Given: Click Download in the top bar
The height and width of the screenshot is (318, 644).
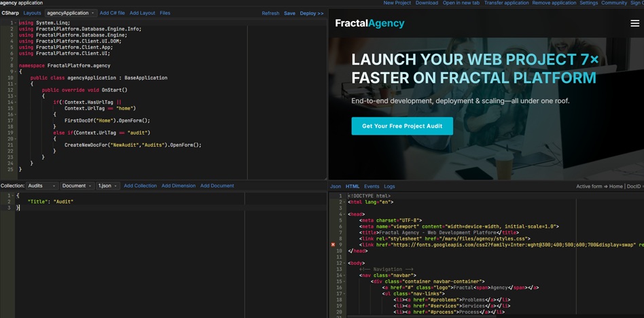Looking at the screenshot, I should tap(427, 3).
